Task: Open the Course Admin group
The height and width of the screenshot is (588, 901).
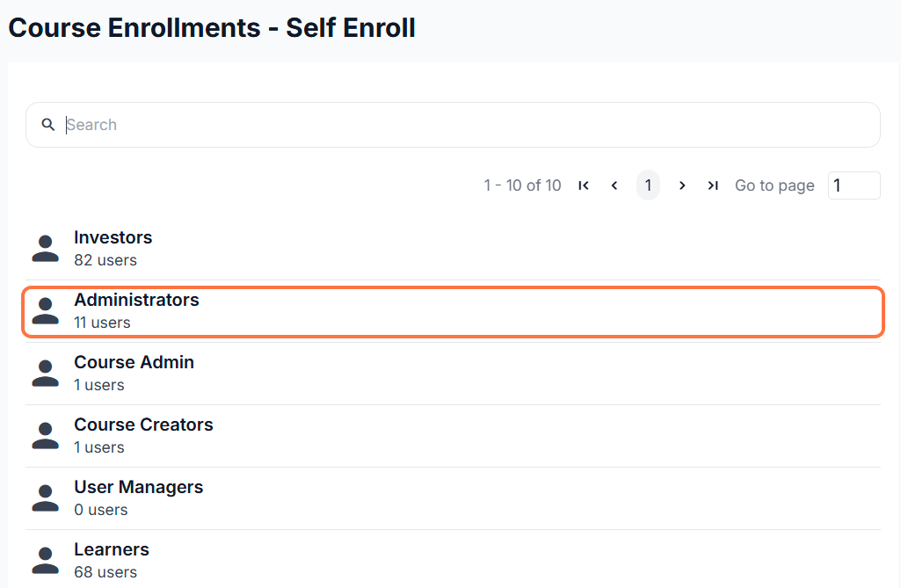Action: coord(134,363)
